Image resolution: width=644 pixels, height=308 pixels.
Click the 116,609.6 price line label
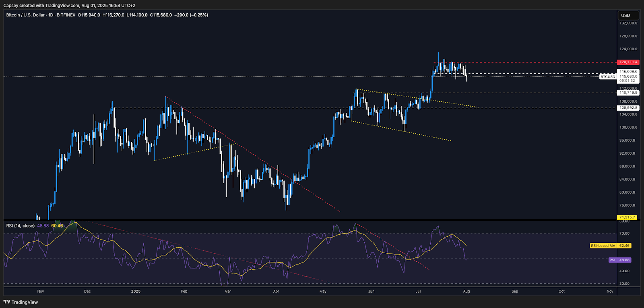628,72
